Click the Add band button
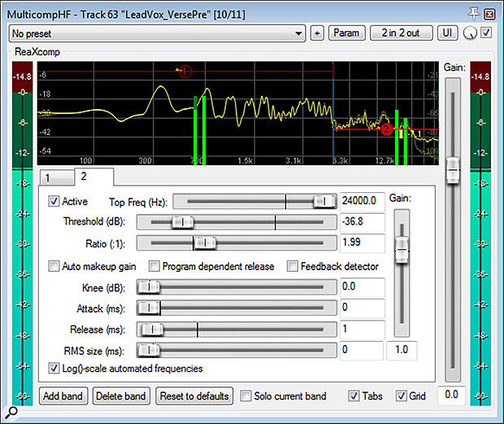The height and width of the screenshot is (424, 504). 63,396
